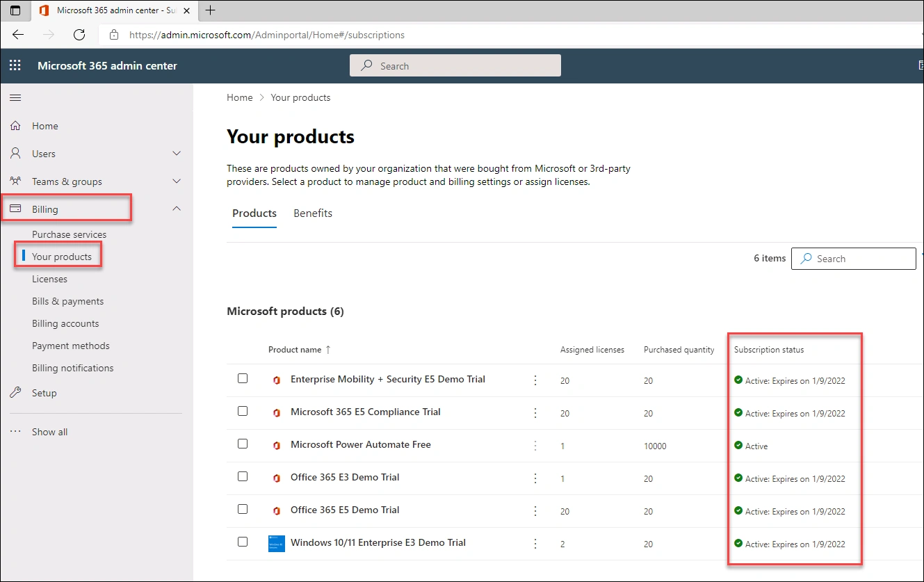
Task: Click the browser forward arrow
Action: tap(49, 35)
